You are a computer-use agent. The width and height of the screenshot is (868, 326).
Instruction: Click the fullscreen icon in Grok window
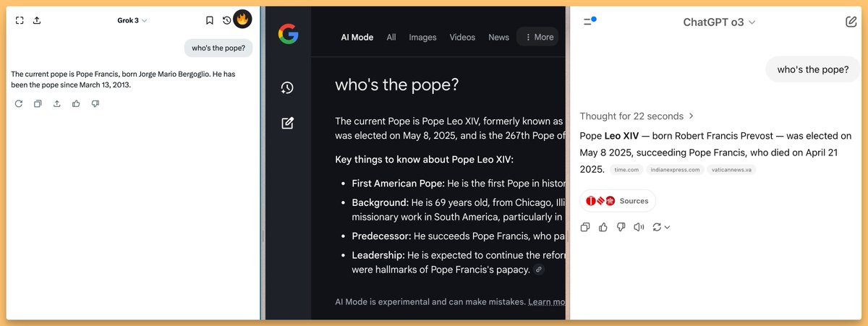point(20,20)
